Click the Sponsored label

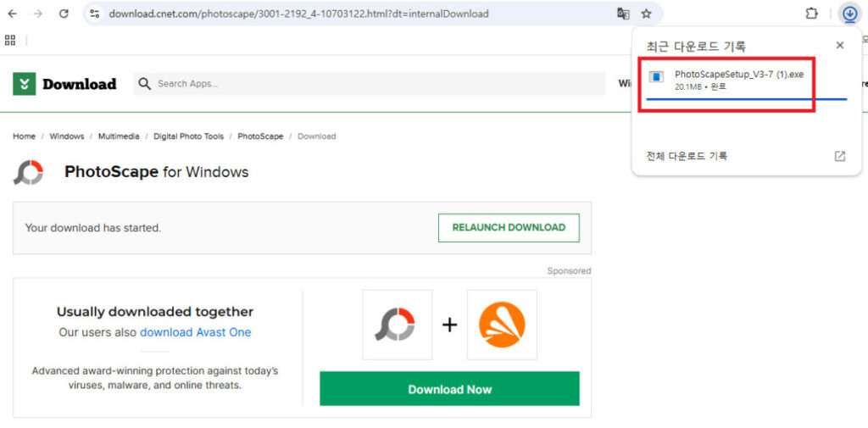(x=569, y=270)
